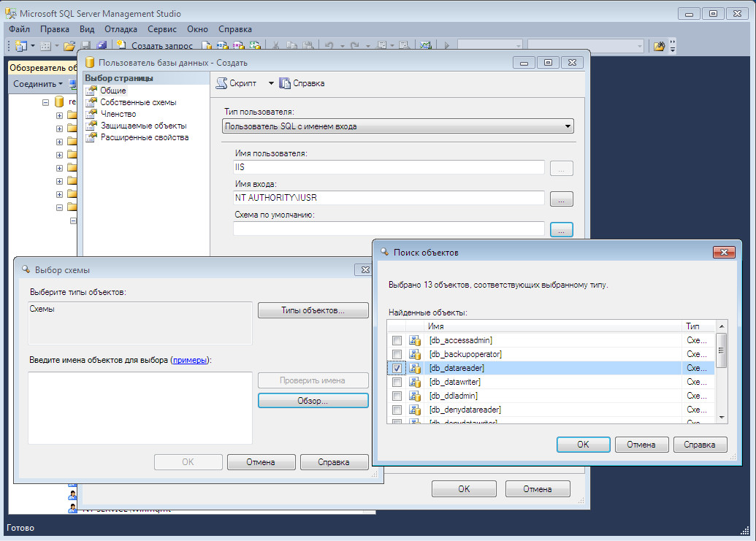Image resolution: width=756 pixels, height=541 pixels.
Task: Click the rightmost folder icon on the toolbar
Action: click(x=659, y=46)
